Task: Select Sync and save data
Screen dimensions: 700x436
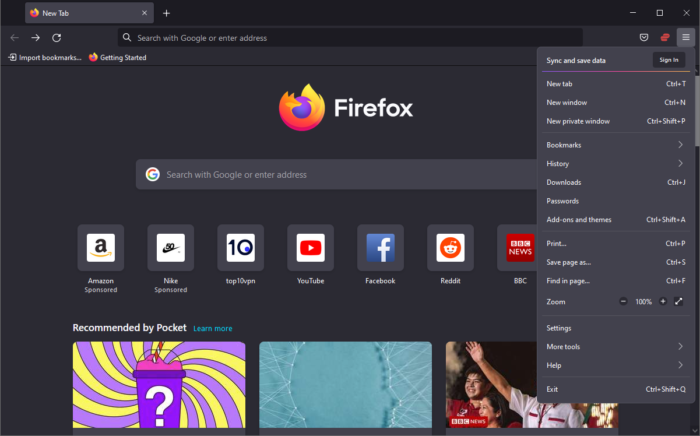Action: [576, 60]
